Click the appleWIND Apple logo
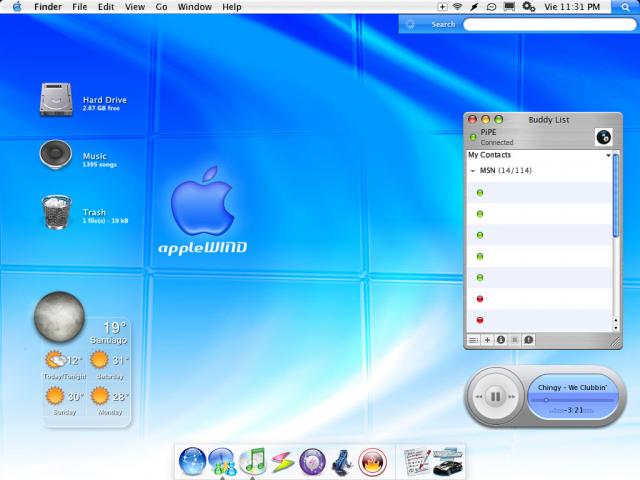 202,201
